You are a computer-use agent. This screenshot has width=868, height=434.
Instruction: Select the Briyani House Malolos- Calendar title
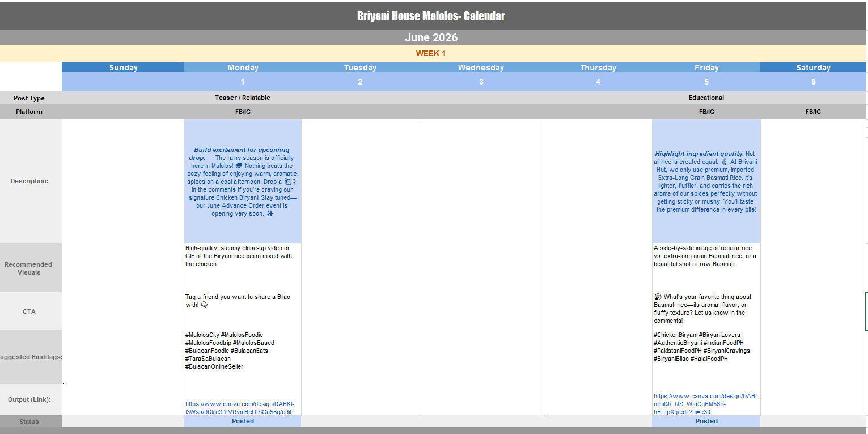[431, 16]
